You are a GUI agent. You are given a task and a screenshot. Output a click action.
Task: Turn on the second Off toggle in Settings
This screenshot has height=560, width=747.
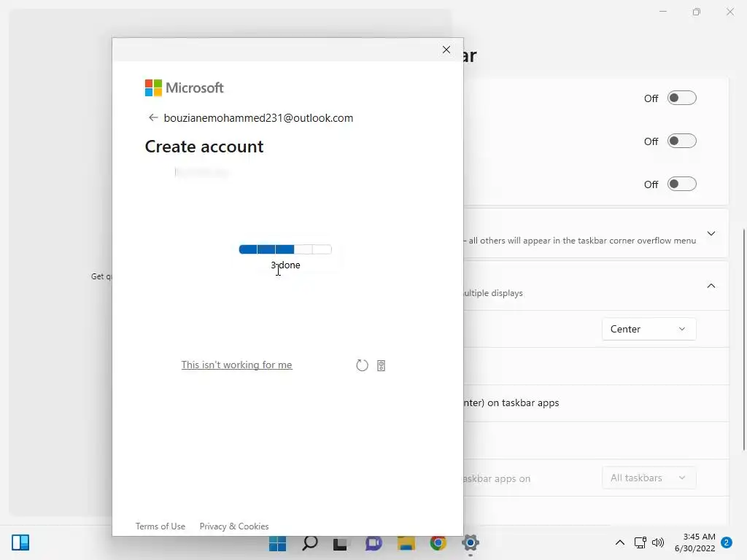pyautogui.click(x=682, y=141)
